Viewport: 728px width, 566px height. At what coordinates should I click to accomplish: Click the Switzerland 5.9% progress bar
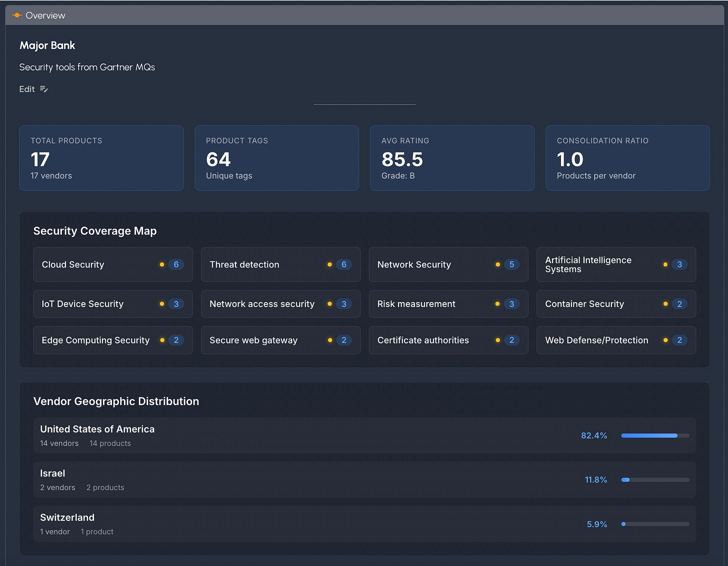click(x=655, y=524)
